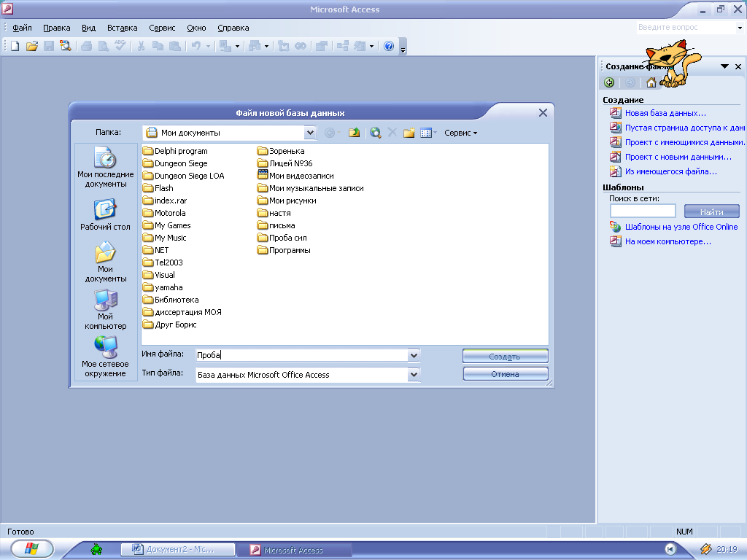Open the Views dropdown arrow in dialog

coord(435,133)
